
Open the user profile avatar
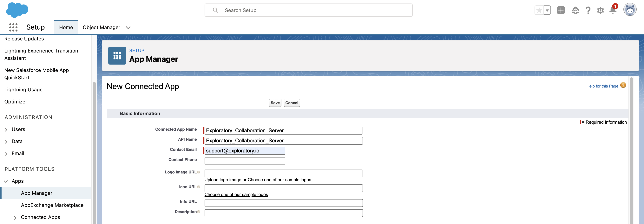(630, 10)
